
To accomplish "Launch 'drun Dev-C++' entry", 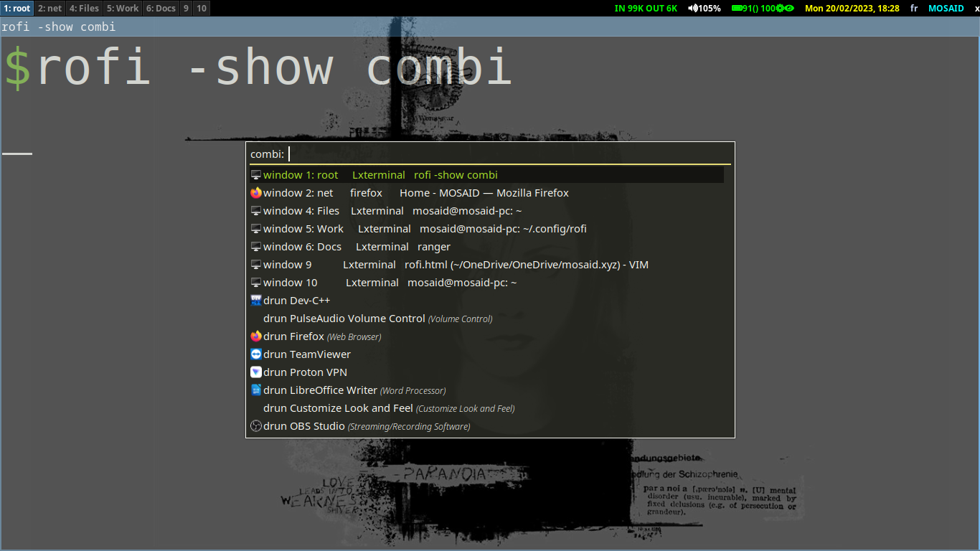I will (486, 301).
